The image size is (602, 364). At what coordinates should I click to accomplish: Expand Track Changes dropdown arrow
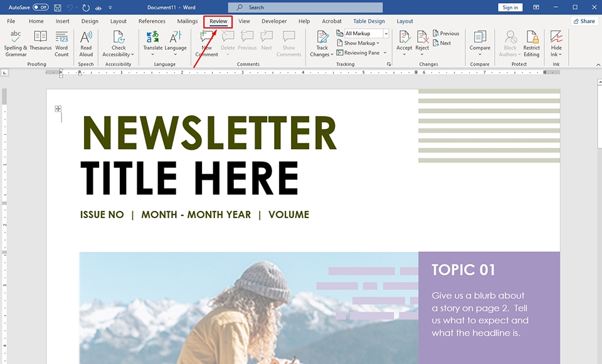pos(332,55)
